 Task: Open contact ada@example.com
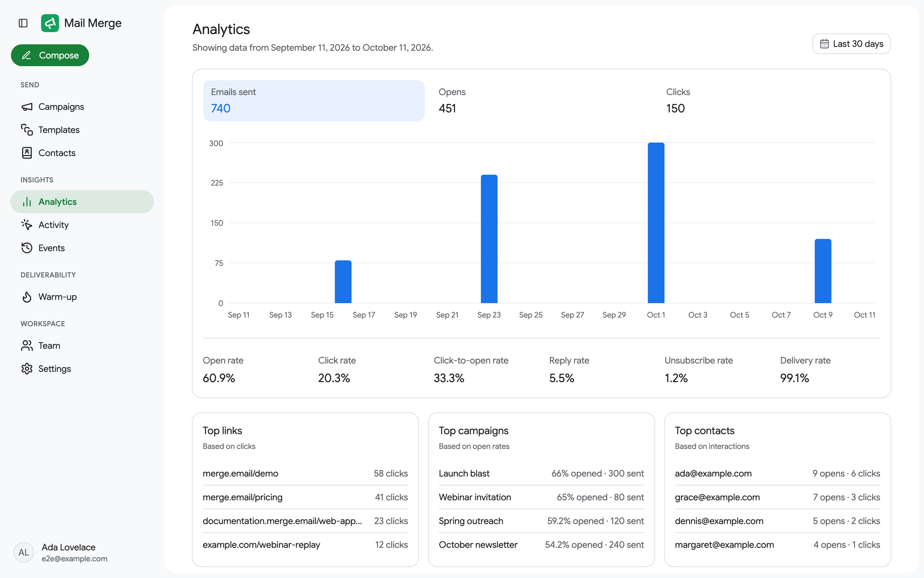(x=777, y=474)
